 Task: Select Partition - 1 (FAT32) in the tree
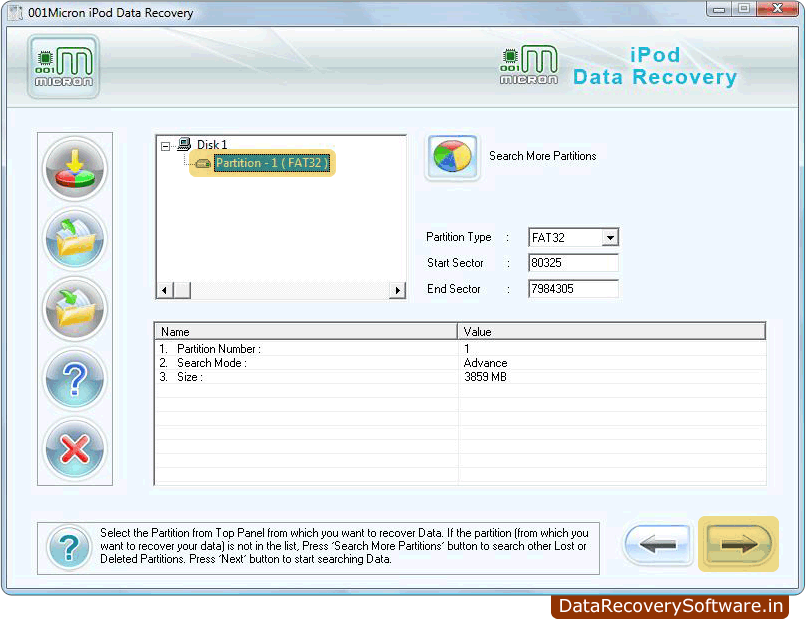pos(272,163)
